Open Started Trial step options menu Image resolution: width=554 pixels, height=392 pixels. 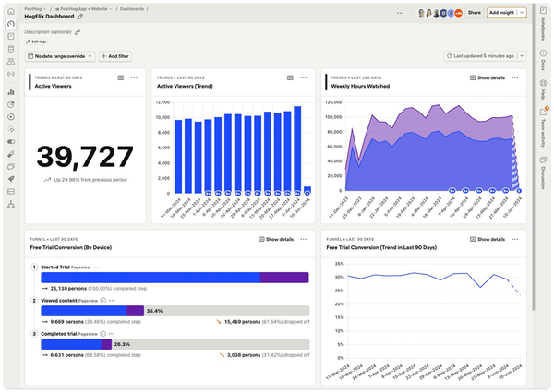[96, 267]
